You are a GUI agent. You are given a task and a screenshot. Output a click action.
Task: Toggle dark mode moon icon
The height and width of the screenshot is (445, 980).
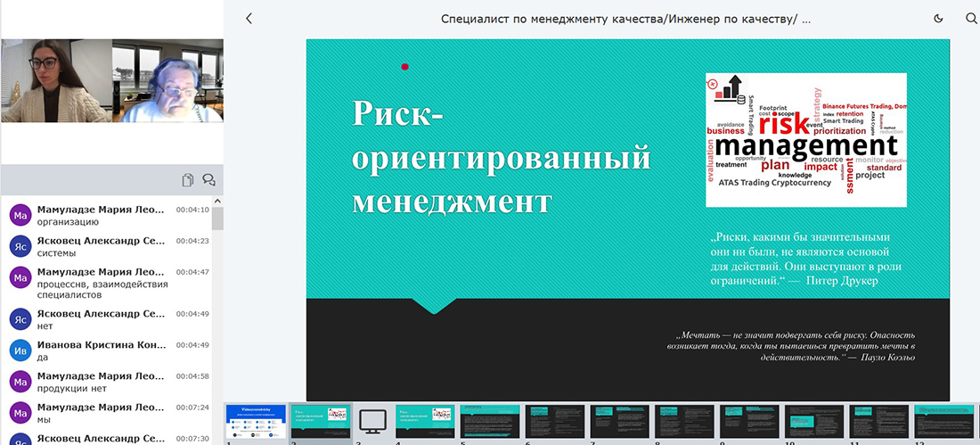[x=938, y=18]
